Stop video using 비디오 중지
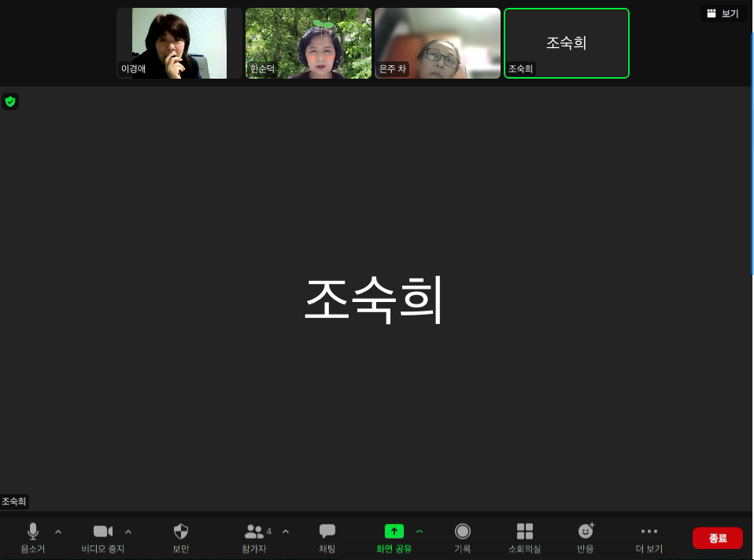The height and width of the screenshot is (560, 754). click(102, 538)
